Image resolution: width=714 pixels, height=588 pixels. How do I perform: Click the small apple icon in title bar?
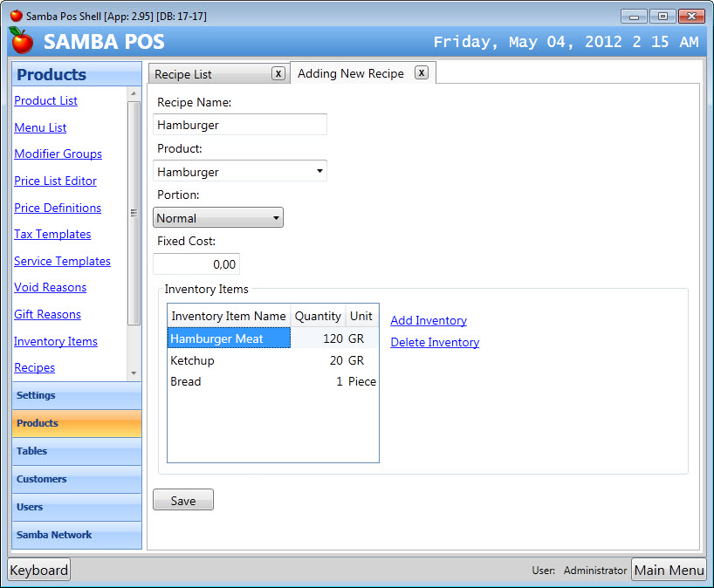(17, 16)
